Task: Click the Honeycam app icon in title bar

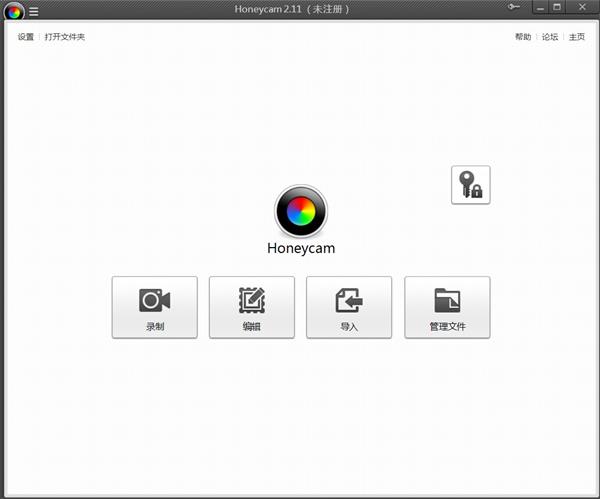Action: [x=14, y=11]
